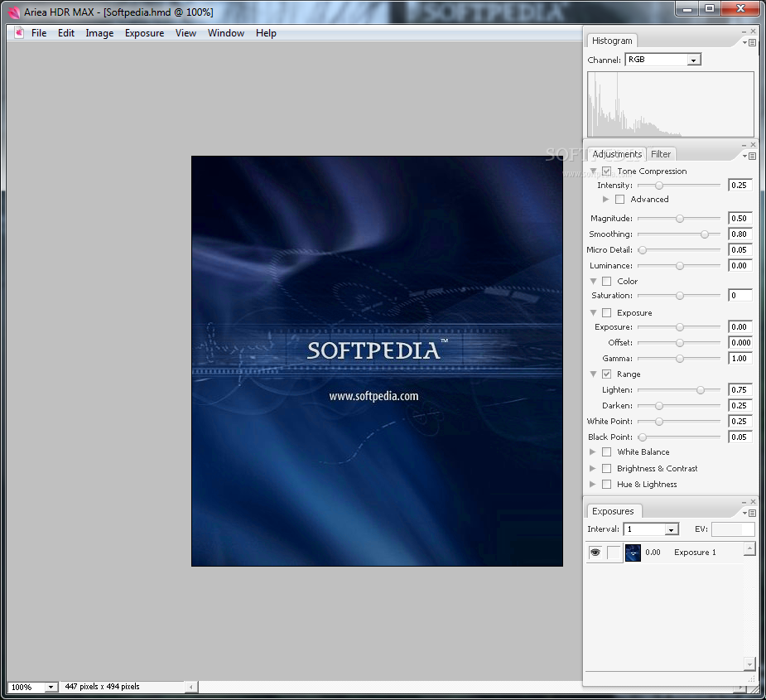Disable the Tone Compression checkbox
766x700 pixels.
tap(606, 171)
